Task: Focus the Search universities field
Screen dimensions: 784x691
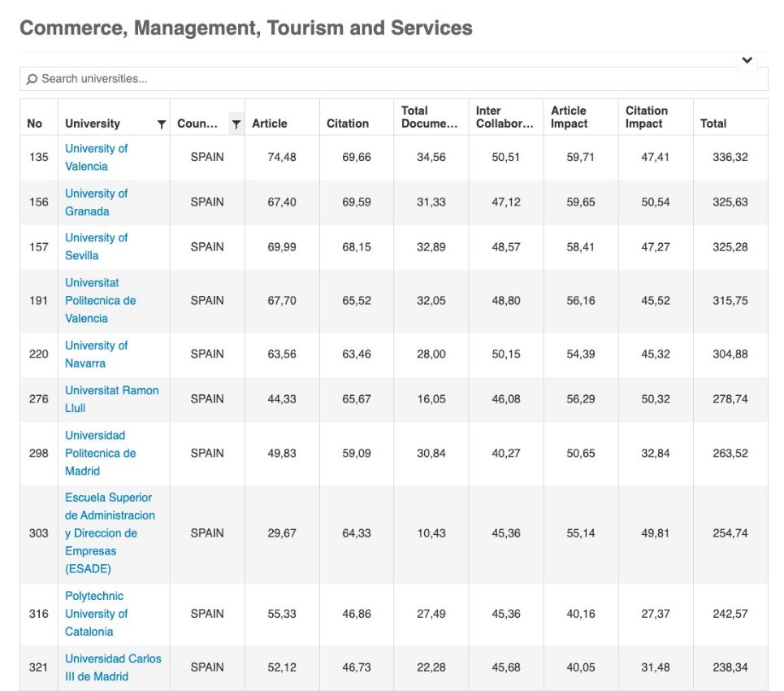Action: click(393, 79)
